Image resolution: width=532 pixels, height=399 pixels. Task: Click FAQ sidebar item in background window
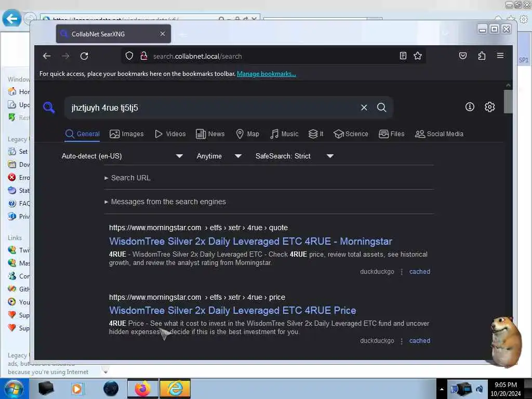click(19, 203)
